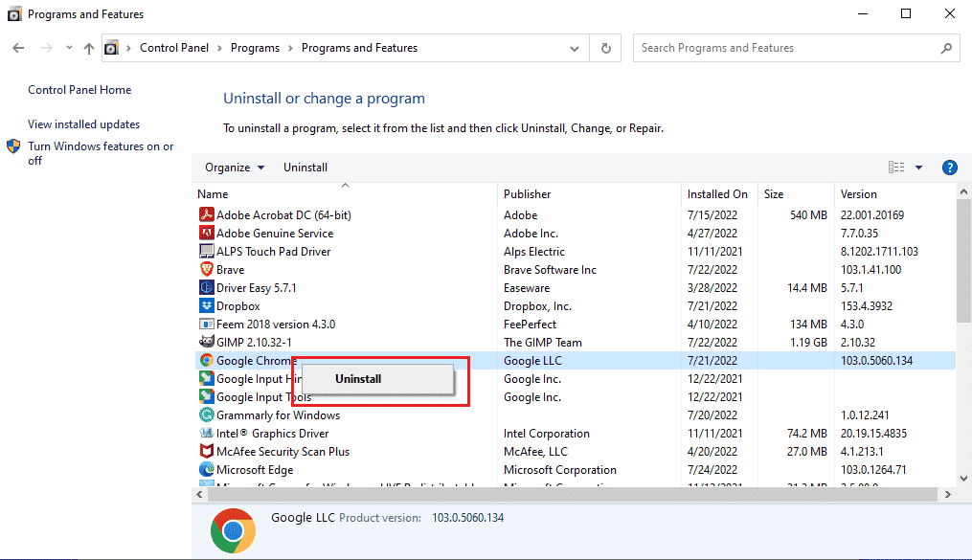Open the Organize dropdown menu
This screenshot has width=972, height=560.
coord(235,168)
